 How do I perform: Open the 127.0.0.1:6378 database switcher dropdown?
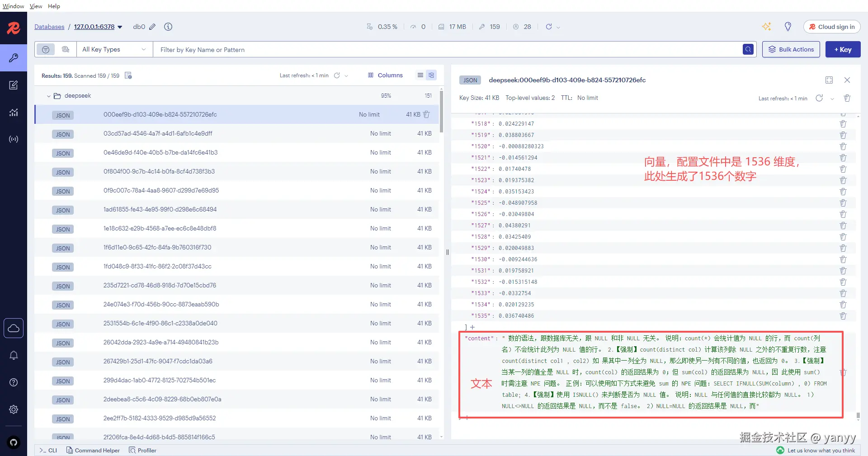click(120, 27)
